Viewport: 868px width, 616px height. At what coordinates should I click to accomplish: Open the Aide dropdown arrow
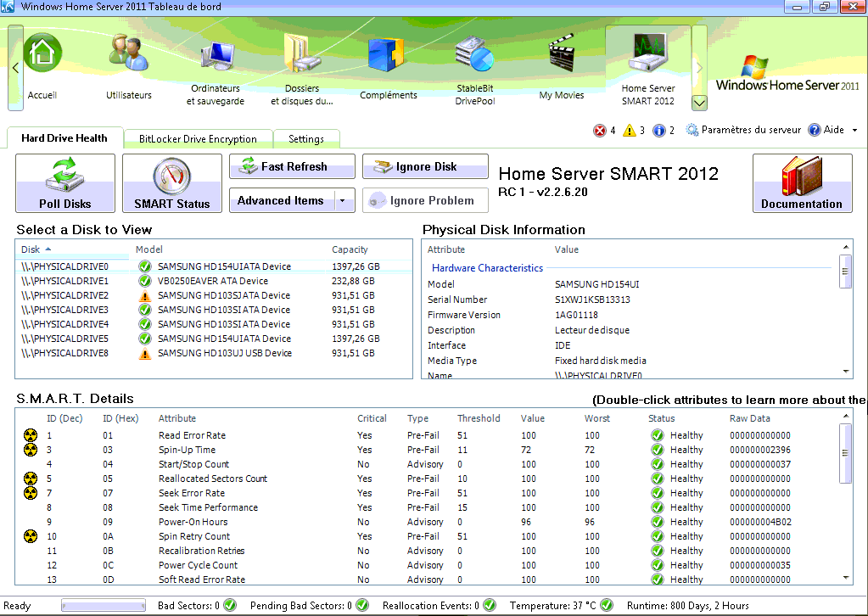click(x=854, y=130)
